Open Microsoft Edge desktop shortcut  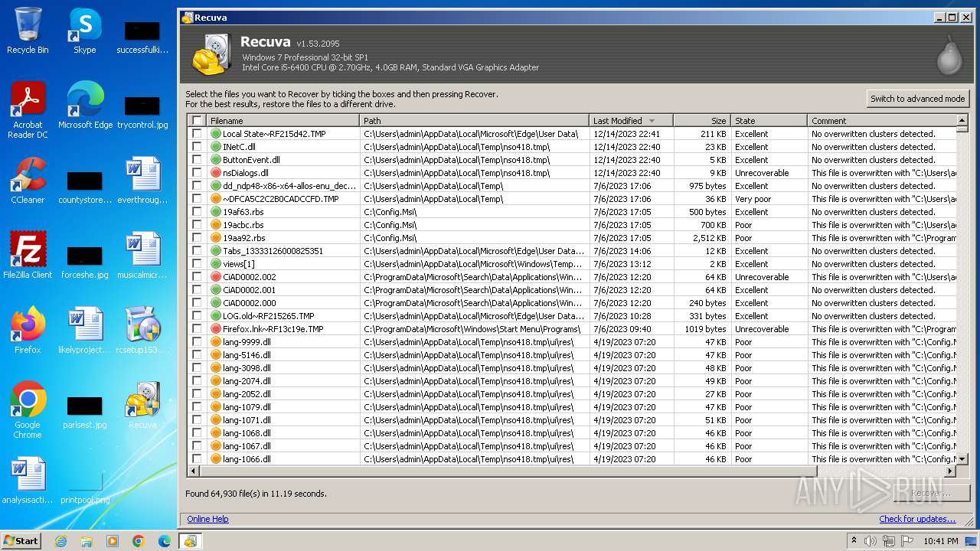pyautogui.click(x=85, y=106)
